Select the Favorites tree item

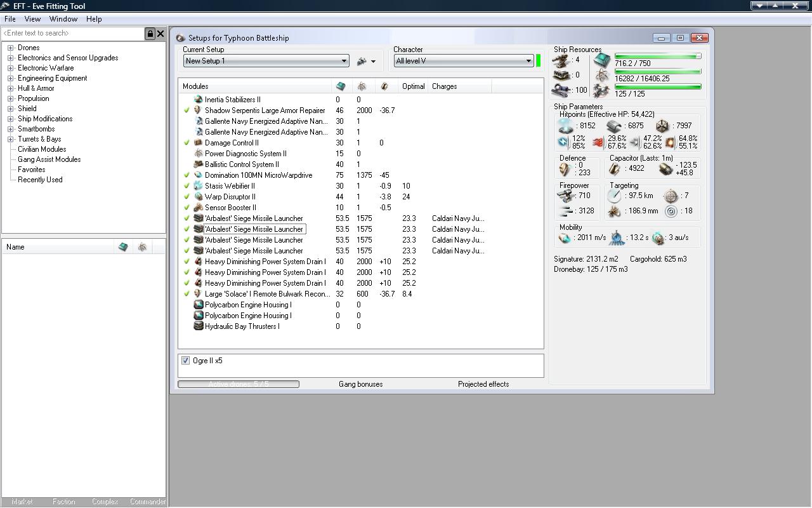tap(32, 170)
